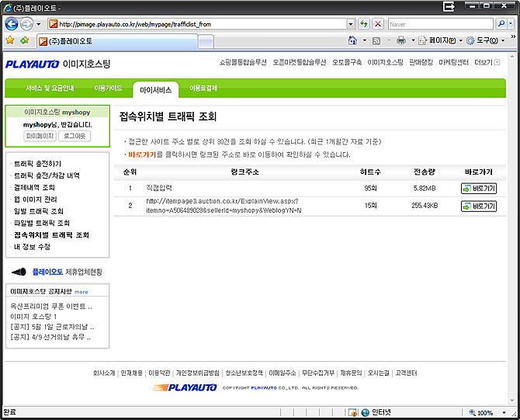
Task: Open the 페이지 (Page) dropdown menu
Action: click(439, 40)
